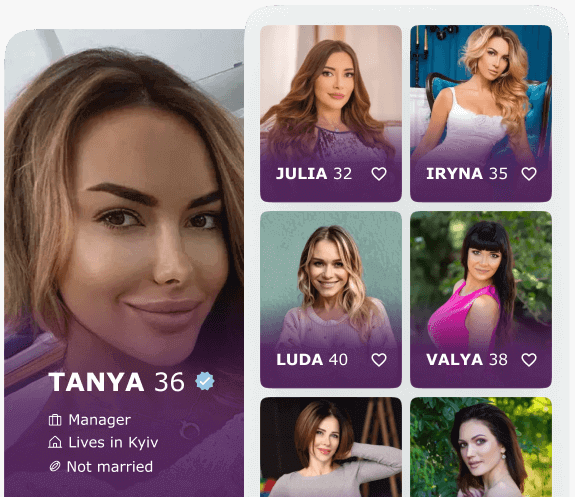Open Valya 38 profile card
575x497 pixels.
(x=481, y=299)
